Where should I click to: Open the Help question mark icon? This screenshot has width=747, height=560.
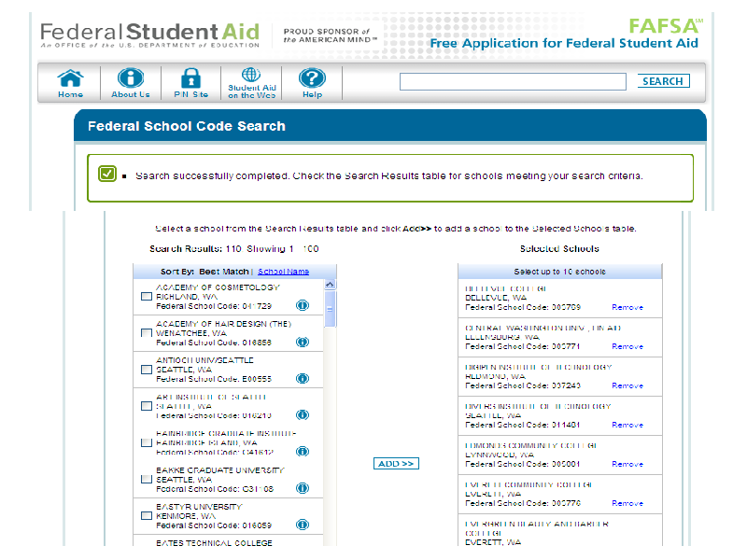click(x=312, y=78)
